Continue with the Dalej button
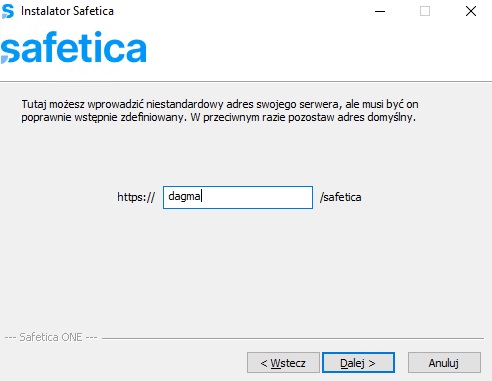Screen dimensions: 492x381 point(358,363)
